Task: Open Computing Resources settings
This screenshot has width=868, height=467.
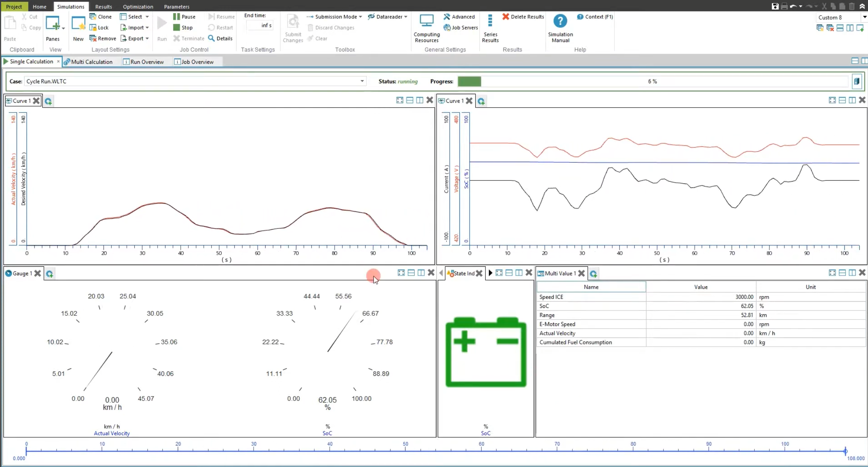Action: click(x=426, y=28)
